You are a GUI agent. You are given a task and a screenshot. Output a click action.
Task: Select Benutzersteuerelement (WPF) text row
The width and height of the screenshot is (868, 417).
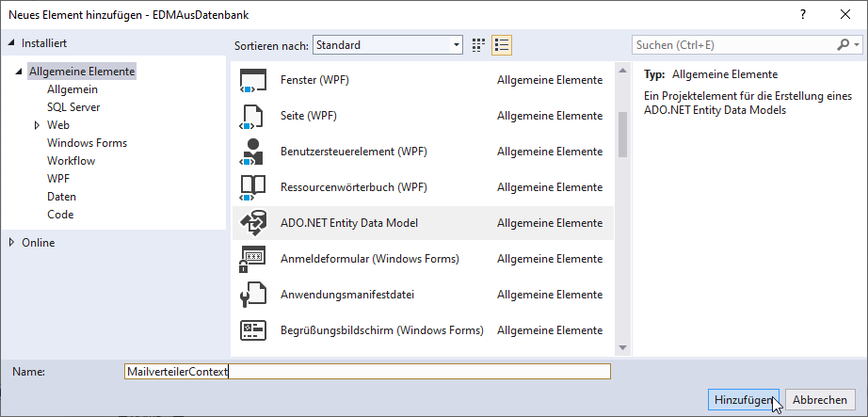(x=354, y=152)
